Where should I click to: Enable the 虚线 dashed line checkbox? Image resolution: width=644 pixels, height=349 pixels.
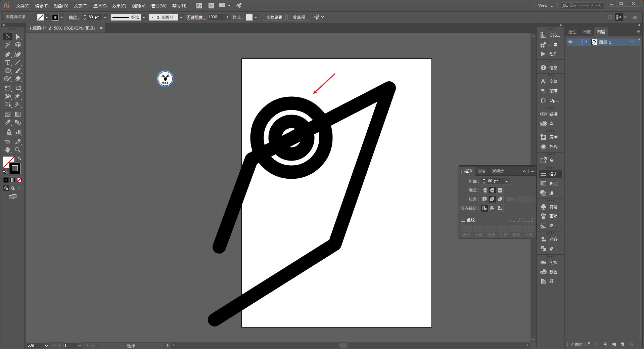tap(463, 220)
